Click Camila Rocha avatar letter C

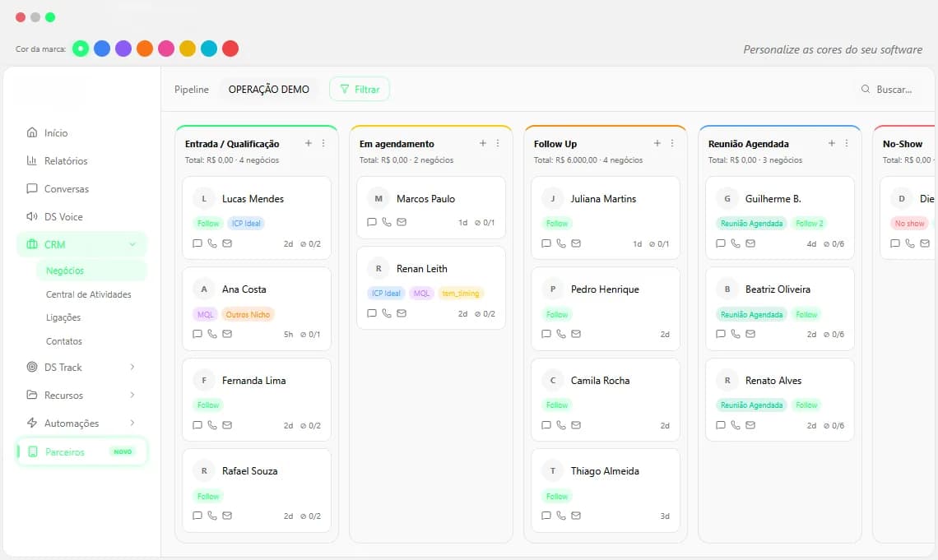[553, 381]
